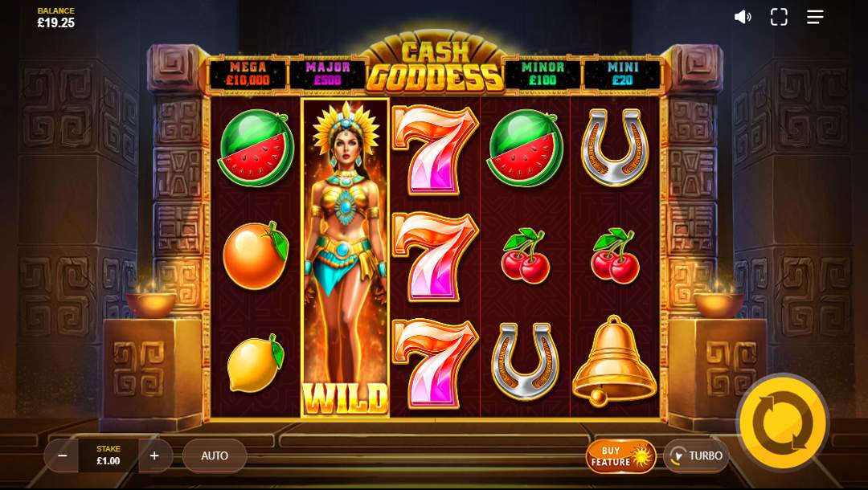Toggle fullscreen mode icon

(779, 17)
